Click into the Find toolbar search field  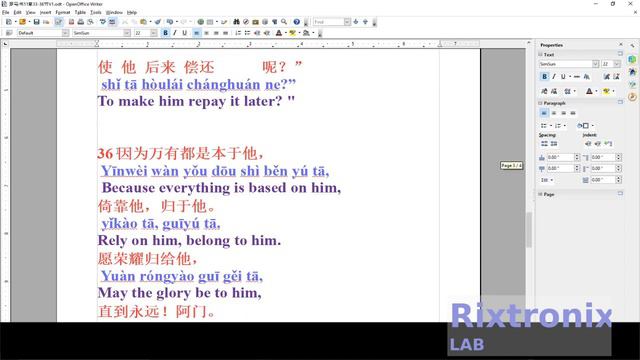(329, 22)
